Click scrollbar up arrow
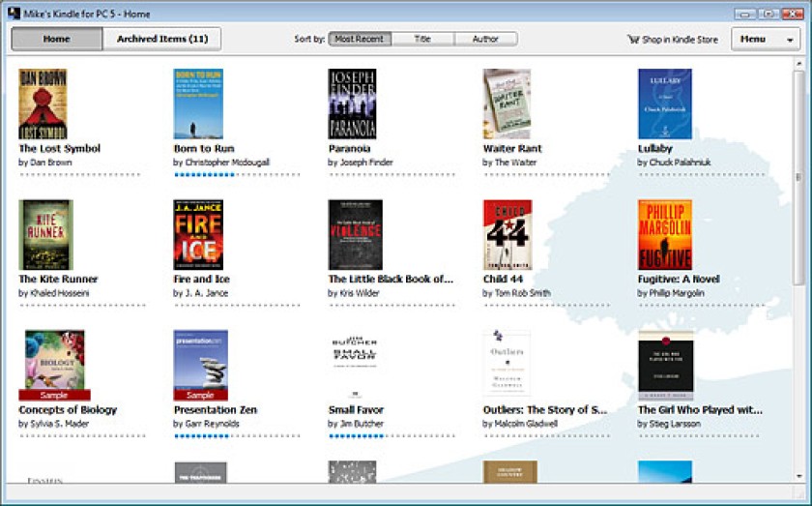This screenshot has width=812, height=506. pos(799,63)
